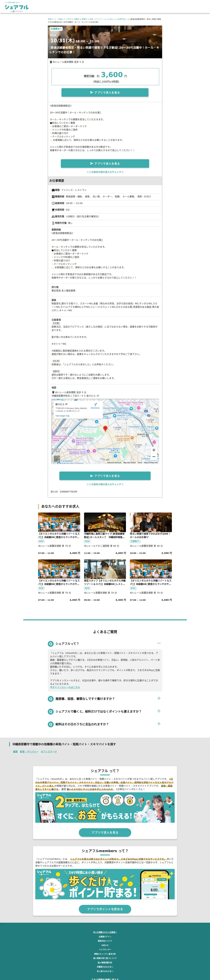210x980 pixels.
Task: Click the 2タップで、はたらけて promotional banner
Action: (105, 808)
